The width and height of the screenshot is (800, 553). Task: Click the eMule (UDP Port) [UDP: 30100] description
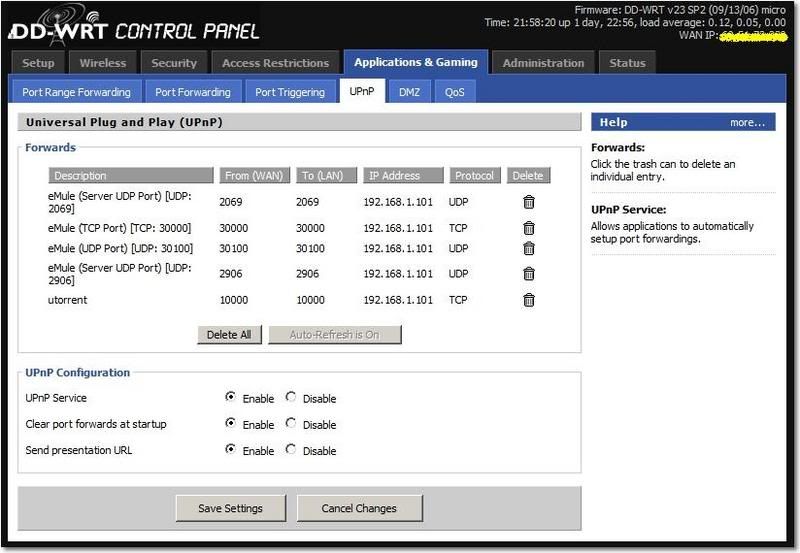[120, 248]
